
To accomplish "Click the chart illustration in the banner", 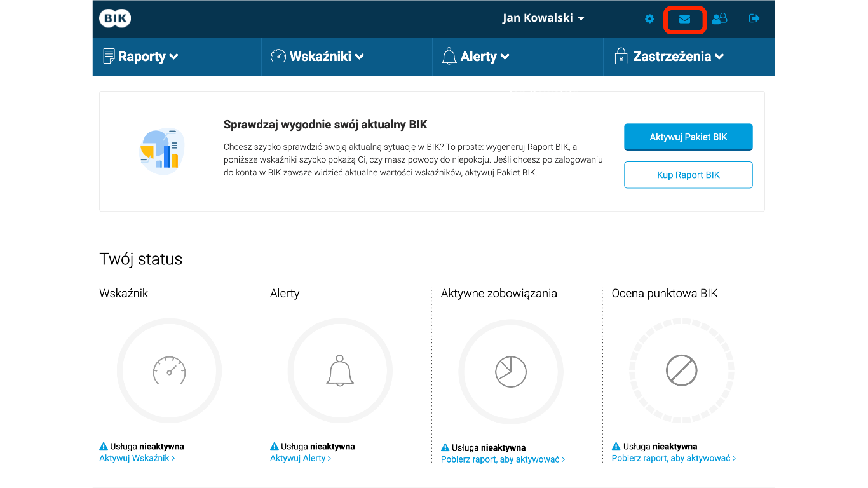I will coord(161,151).
